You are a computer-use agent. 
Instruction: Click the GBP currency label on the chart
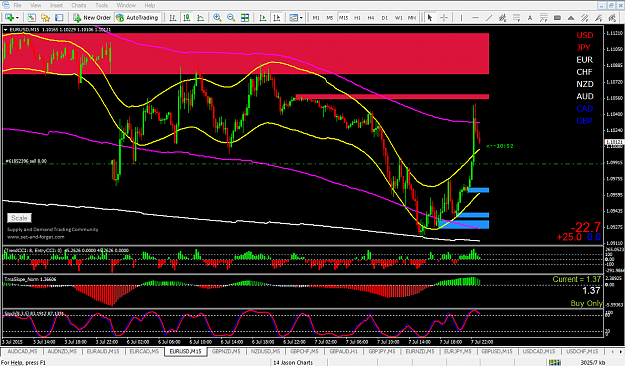pos(584,121)
